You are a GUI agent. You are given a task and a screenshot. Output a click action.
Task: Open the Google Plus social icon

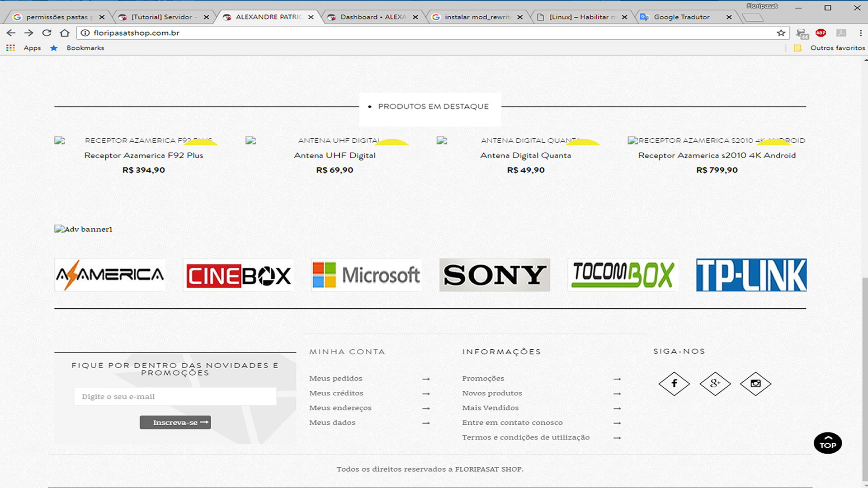(715, 384)
